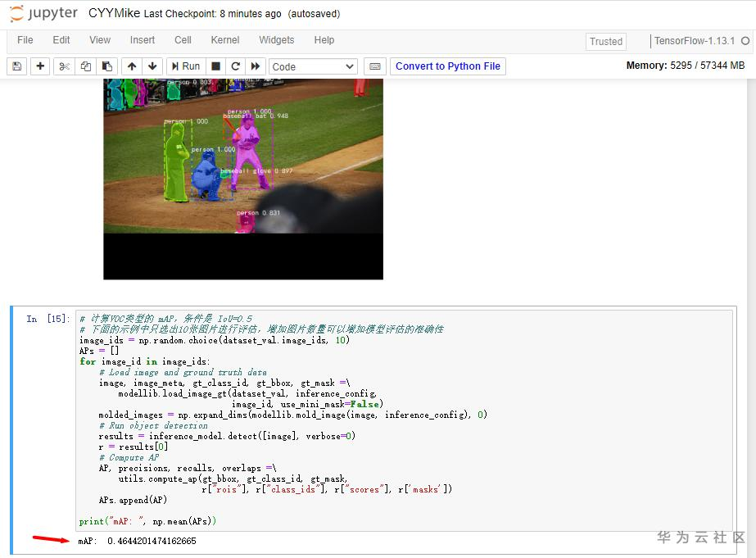Viewport: 756px width, 558px height.
Task: Restart and run all with fast-forward icon
Action: [x=256, y=66]
